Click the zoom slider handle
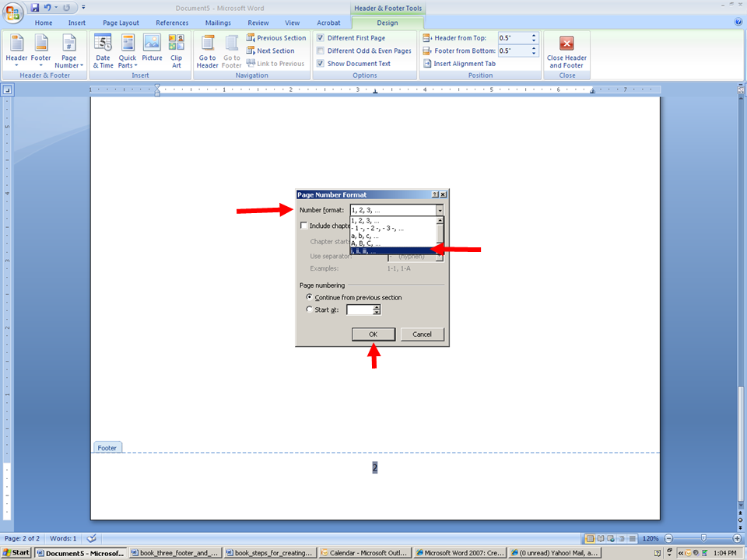This screenshot has width=747, height=560. tap(703, 538)
